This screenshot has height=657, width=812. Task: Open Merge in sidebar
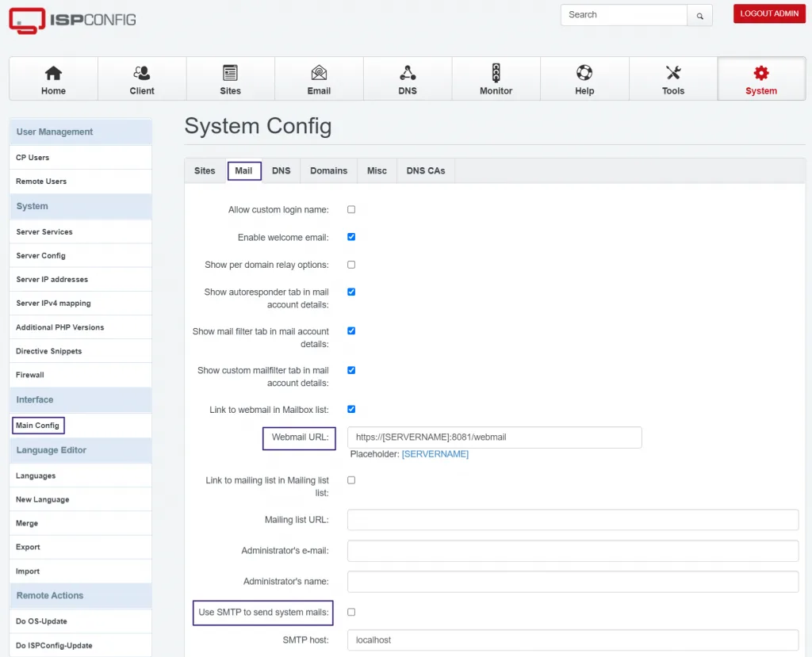80,523
